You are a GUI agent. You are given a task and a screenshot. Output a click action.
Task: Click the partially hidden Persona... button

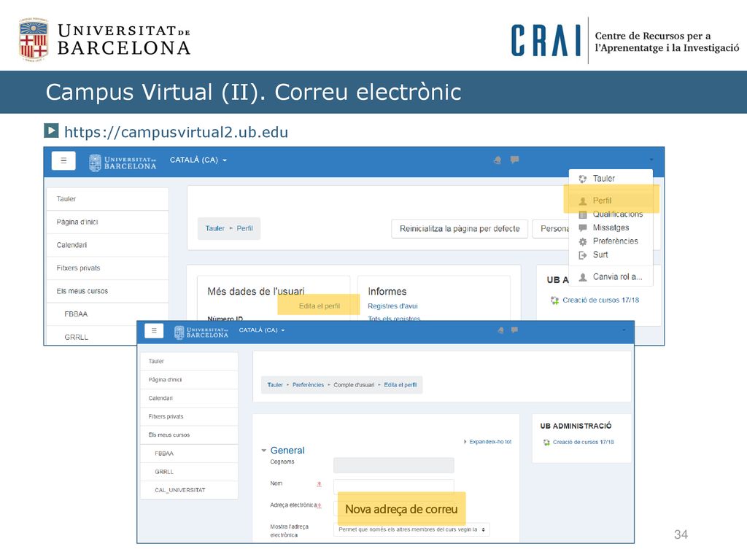(x=551, y=228)
